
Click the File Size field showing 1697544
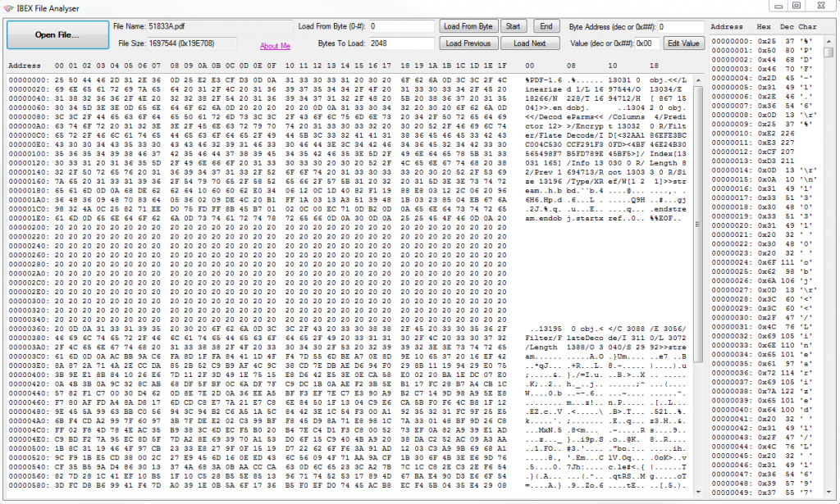click(x=191, y=43)
